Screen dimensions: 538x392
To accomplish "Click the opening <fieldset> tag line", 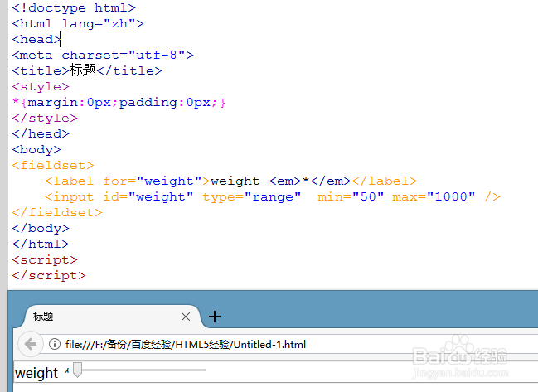I will point(53,165).
